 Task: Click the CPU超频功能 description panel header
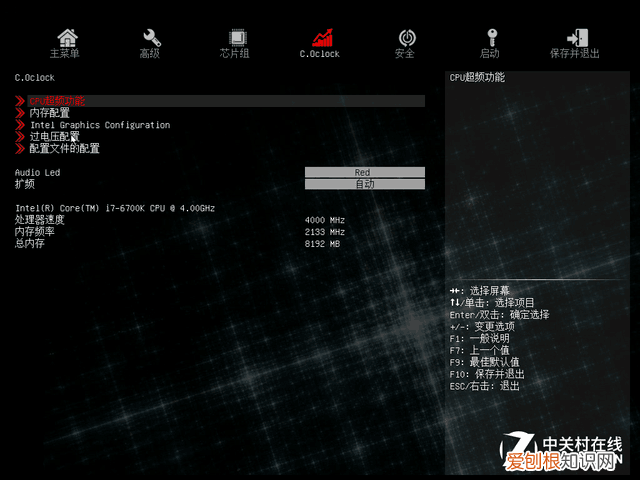pyautogui.click(x=477, y=77)
